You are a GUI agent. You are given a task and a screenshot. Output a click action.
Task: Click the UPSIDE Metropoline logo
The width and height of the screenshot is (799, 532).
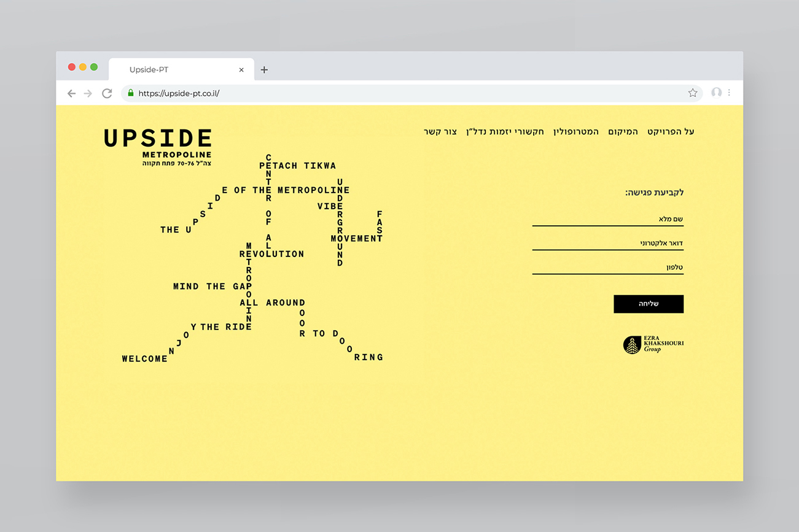[x=158, y=147]
